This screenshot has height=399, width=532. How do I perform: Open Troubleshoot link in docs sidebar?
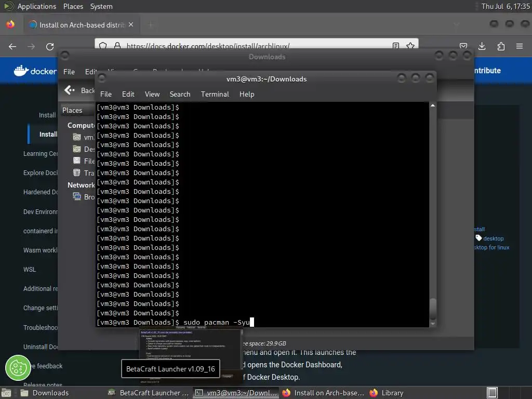(41, 327)
